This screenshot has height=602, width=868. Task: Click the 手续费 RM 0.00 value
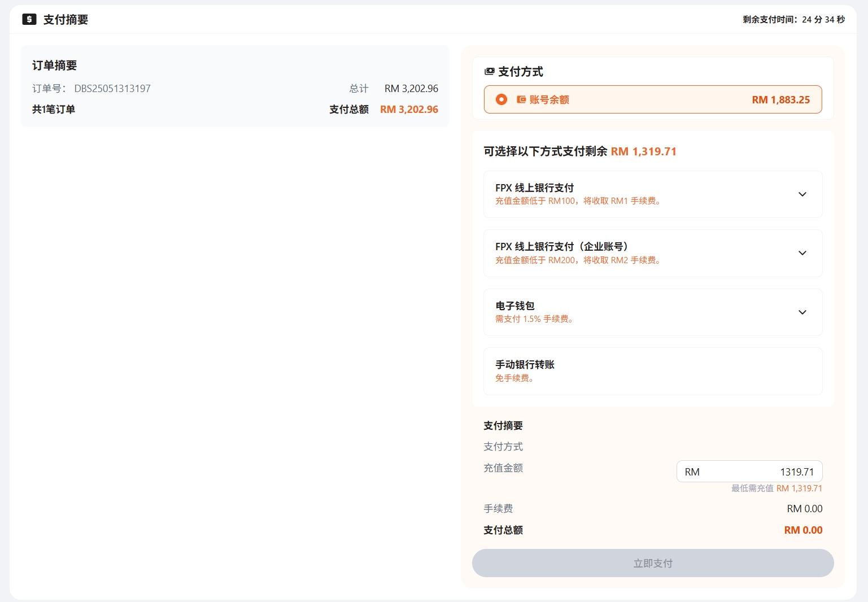(x=805, y=508)
